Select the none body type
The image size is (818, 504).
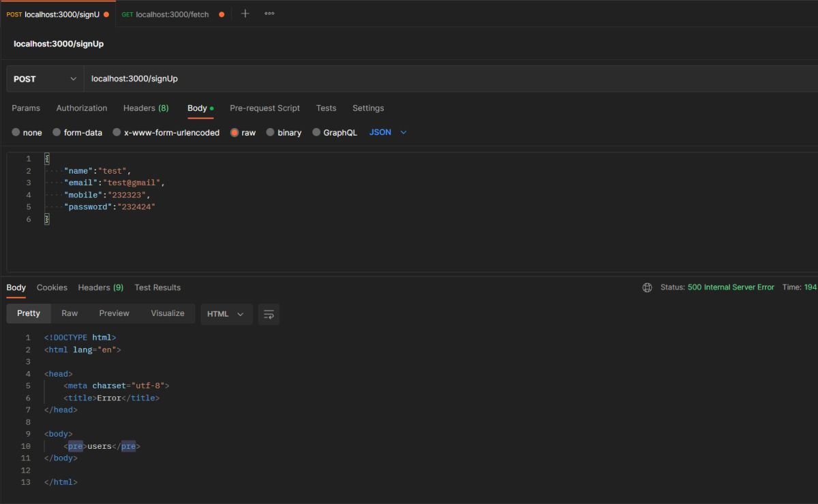(27, 133)
